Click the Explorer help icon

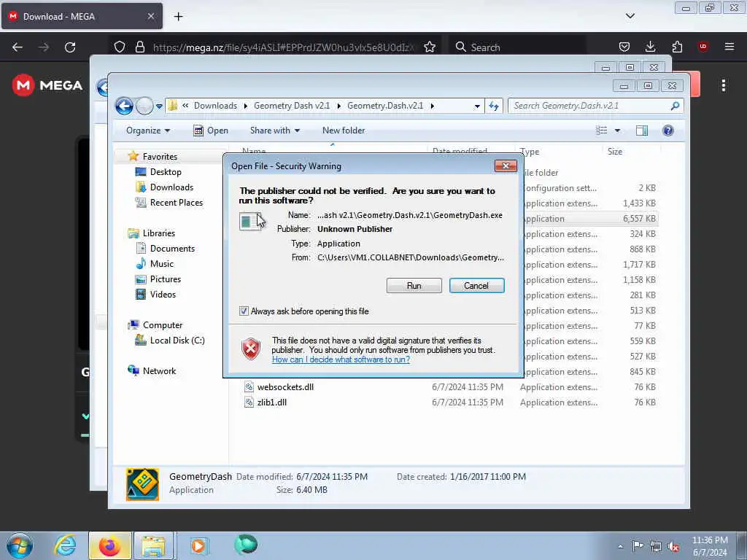coord(668,131)
